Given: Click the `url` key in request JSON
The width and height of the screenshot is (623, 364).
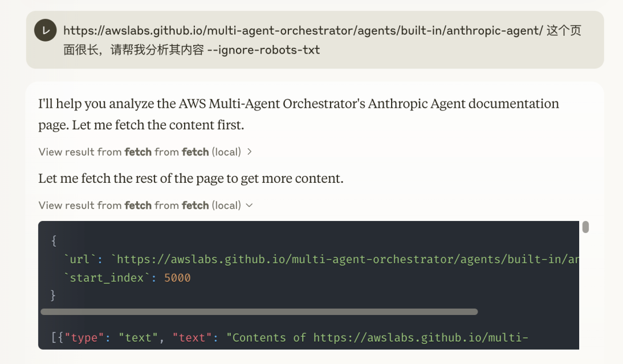Looking at the screenshot, I should tap(80, 260).
